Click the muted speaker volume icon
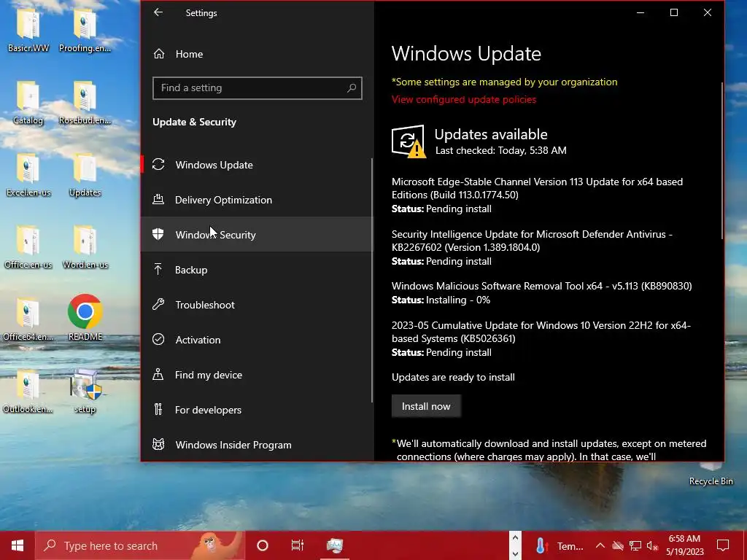 click(652, 545)
